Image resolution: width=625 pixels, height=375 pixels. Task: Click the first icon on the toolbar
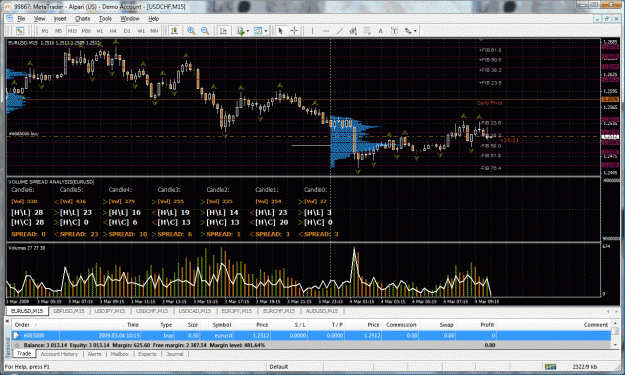[x=20, y=31]
